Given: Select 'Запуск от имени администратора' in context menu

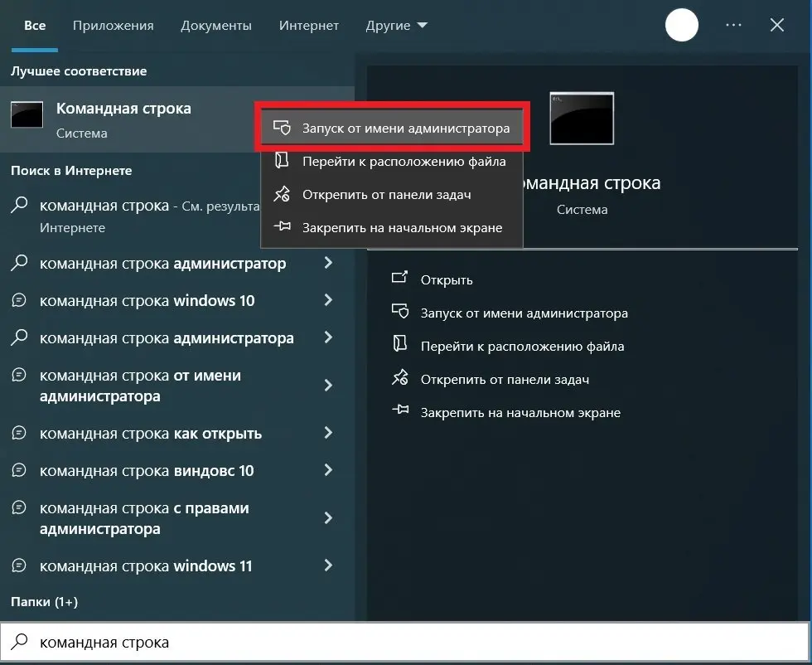Looking at the screenshot, I should [405, 129].
